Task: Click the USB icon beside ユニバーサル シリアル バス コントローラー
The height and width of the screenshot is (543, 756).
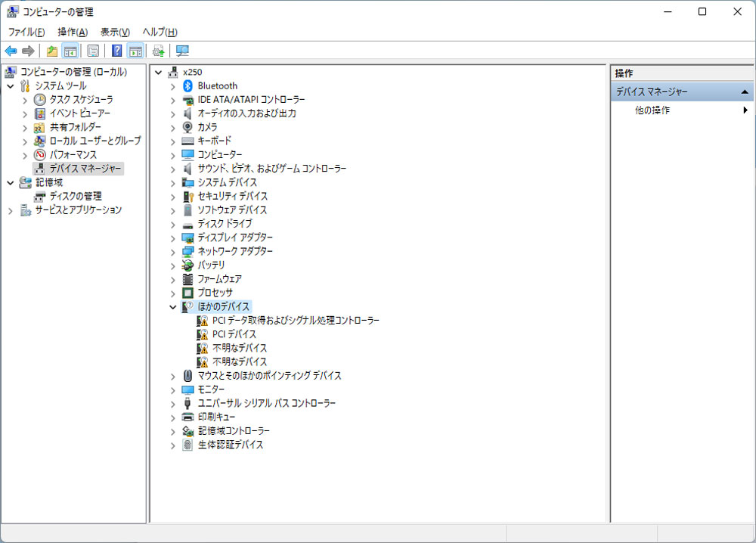Action: tap(187, 403)
